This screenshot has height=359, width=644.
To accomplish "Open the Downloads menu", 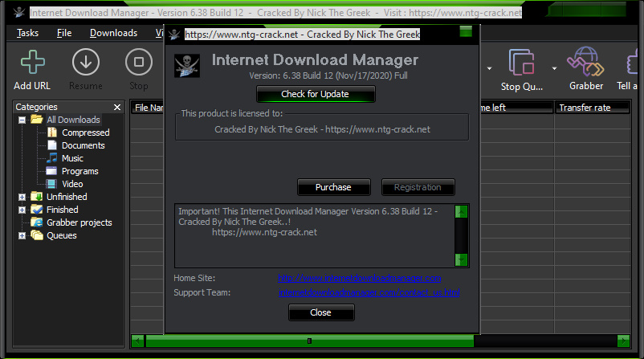I will coord(113,33).
